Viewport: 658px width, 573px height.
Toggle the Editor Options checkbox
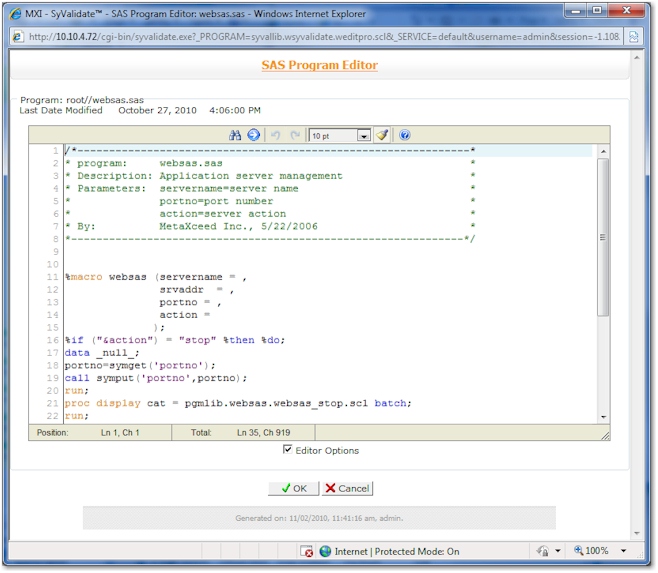pyautogui.click(x=287, y=450)
